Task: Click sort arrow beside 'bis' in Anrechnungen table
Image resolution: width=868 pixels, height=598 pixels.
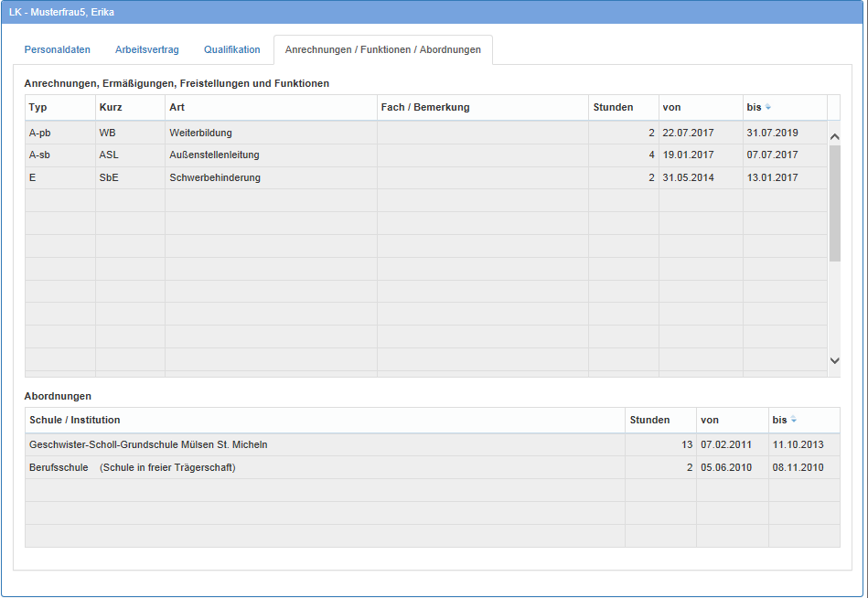Action: click(x=768, y=108)
